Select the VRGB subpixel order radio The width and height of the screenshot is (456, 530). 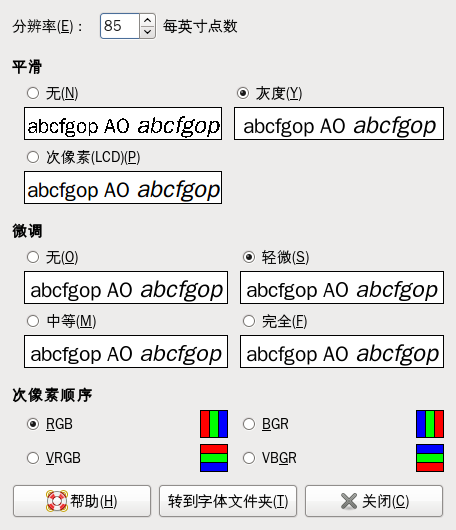pyautogui.click(x=33, y=458)
